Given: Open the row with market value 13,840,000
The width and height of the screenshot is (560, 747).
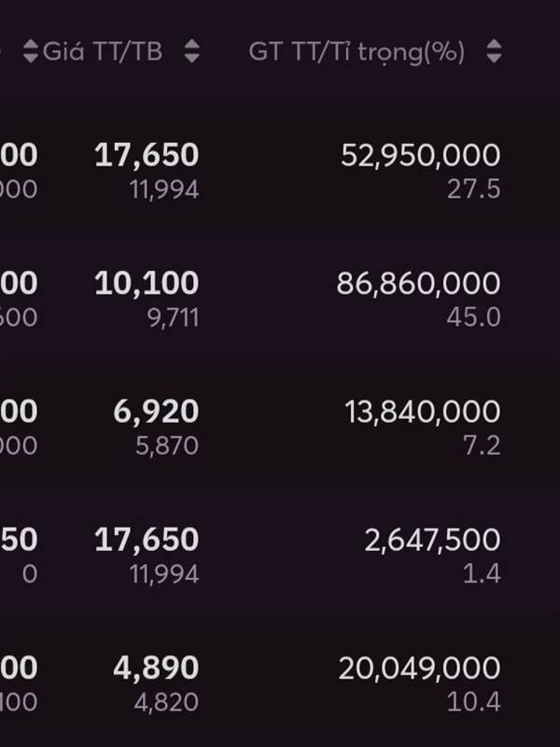Looking at the screenshot, I should point(280,426).
